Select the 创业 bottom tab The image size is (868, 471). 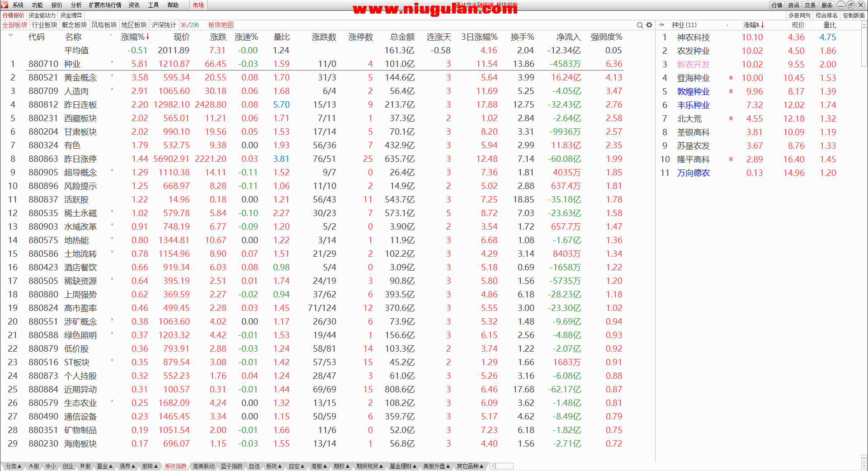coord(68,466)
